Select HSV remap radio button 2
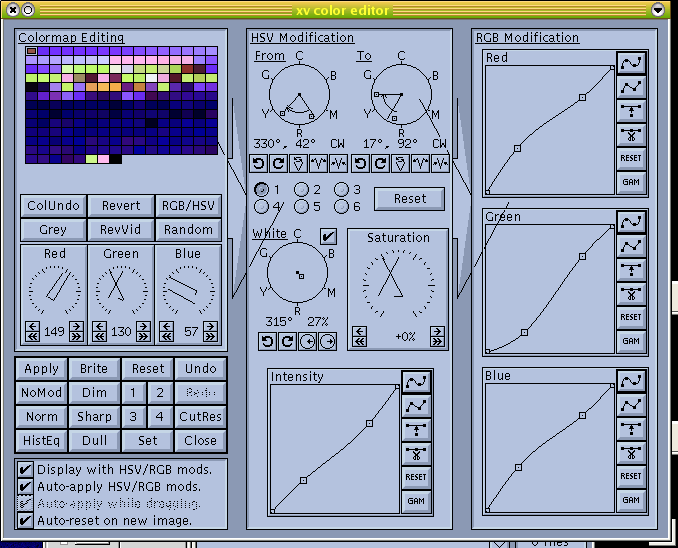Image resolution: width=678 pixels, height=548 pixels. click(301, 189)
